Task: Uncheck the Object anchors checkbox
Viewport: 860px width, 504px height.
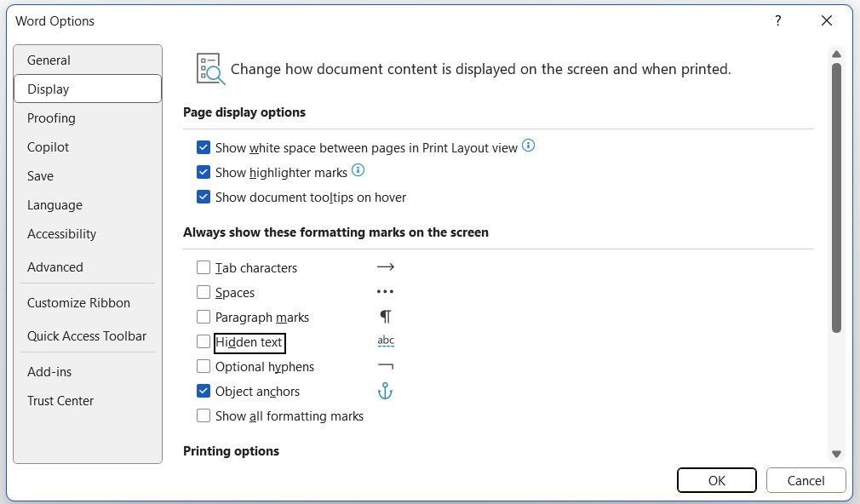Action: tap(204, 392)
